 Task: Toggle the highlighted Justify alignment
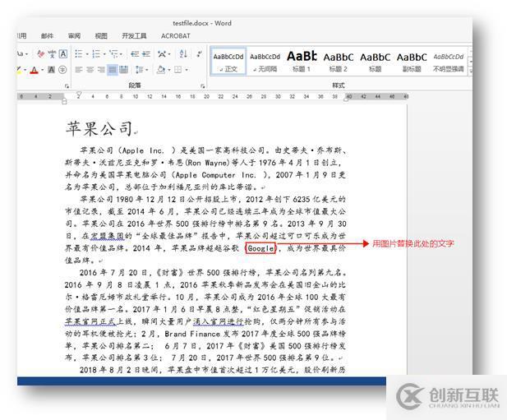113,70
